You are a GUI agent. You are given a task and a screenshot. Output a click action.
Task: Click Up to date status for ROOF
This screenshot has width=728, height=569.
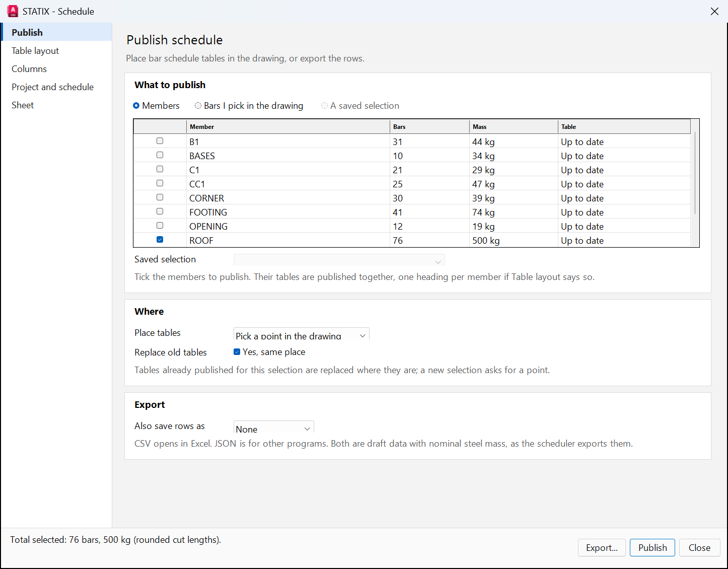pos(582,241)
